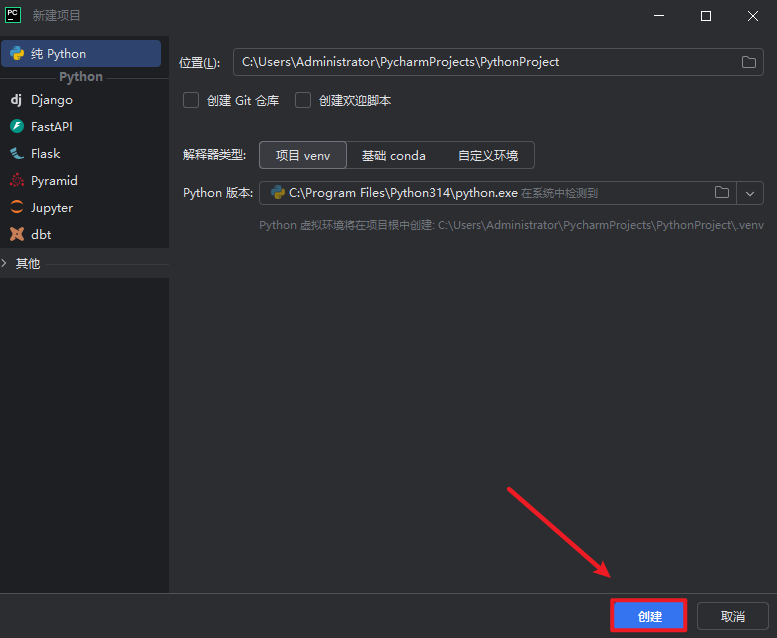Switch to 项目 venv interpreter type
Viewport: 777px width, 638px height.
point(302,155)
